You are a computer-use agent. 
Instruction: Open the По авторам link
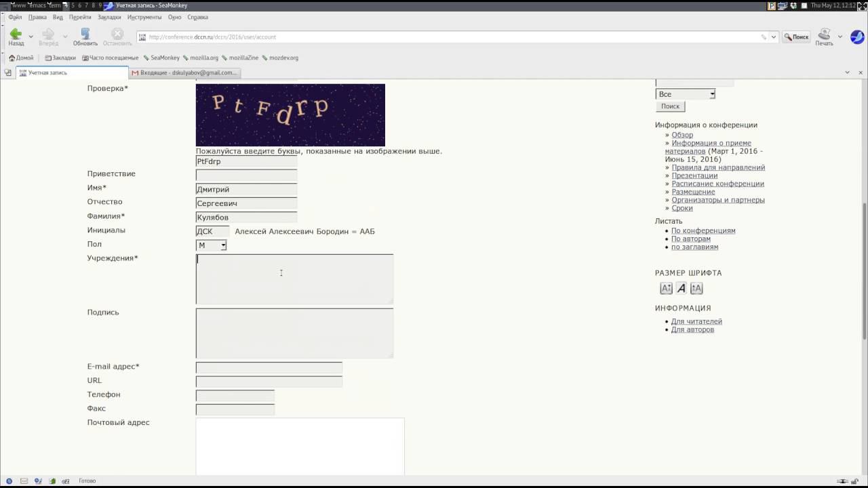[691, 239]
